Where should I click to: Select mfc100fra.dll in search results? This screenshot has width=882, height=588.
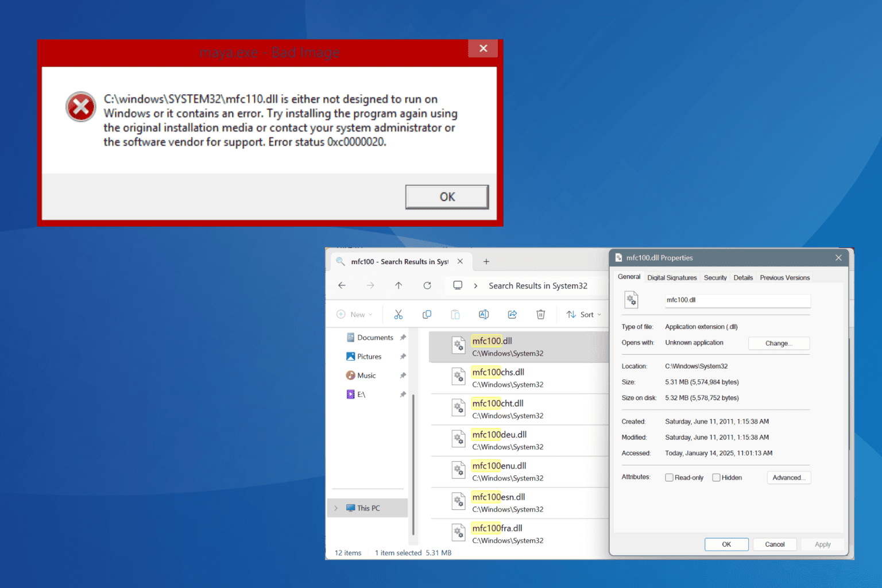pyautogui.click(x=519, y=534)
